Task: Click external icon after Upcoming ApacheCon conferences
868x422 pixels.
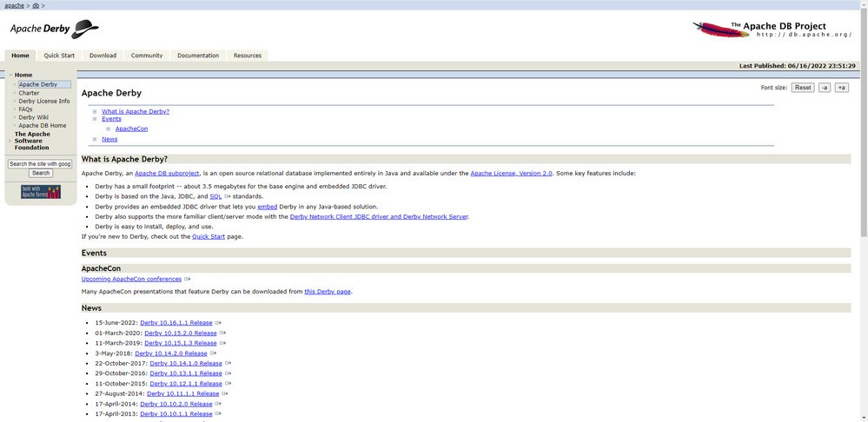Action: [187, 280]
